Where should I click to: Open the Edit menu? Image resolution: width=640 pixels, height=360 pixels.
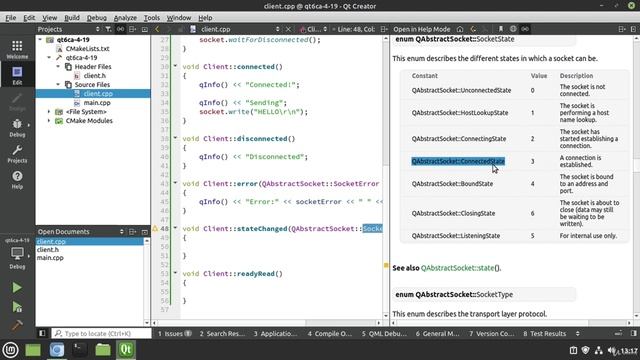[x=29, y=18]
